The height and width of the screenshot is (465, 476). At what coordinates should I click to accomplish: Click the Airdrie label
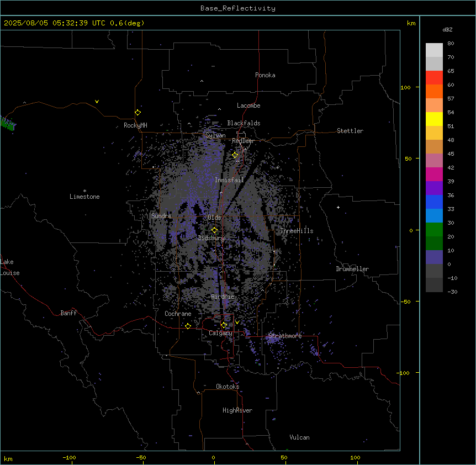(223, 297)
